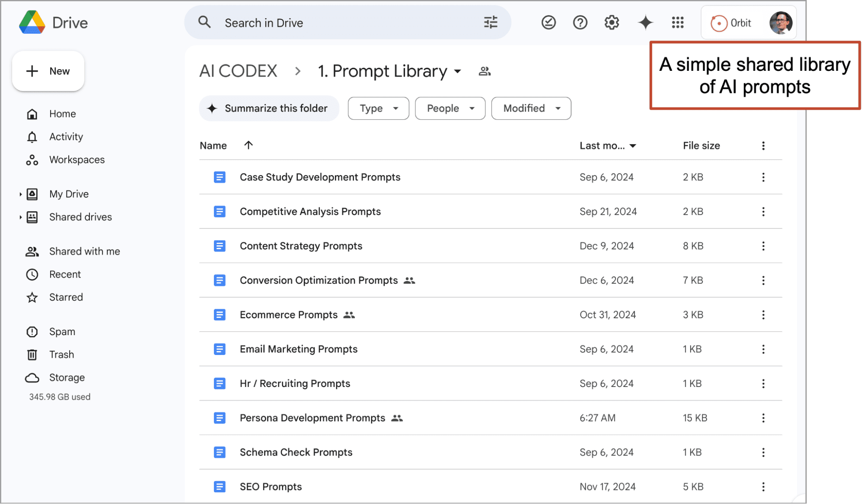The image size is (864, 504).
Task: Click the folder sharing permissions icon
Action: tap(485, 71)
